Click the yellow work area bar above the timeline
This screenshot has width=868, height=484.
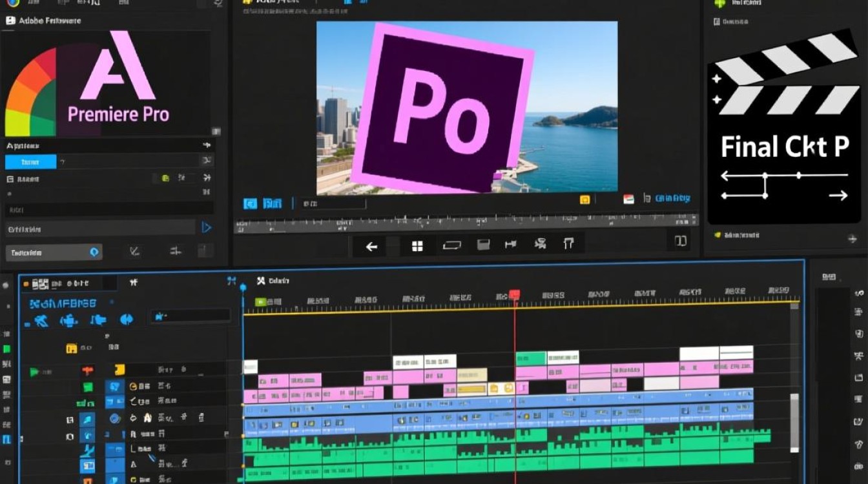coord(521,307)
